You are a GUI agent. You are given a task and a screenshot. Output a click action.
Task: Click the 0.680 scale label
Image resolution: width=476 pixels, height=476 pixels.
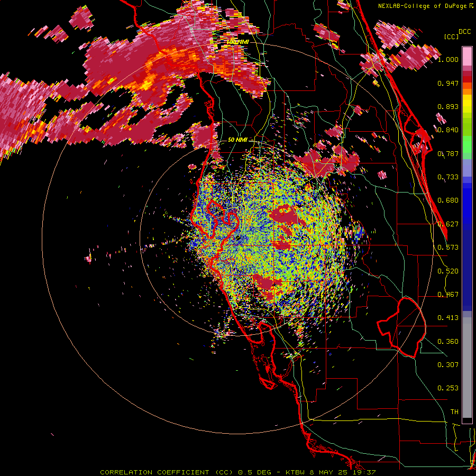point(448,200)
